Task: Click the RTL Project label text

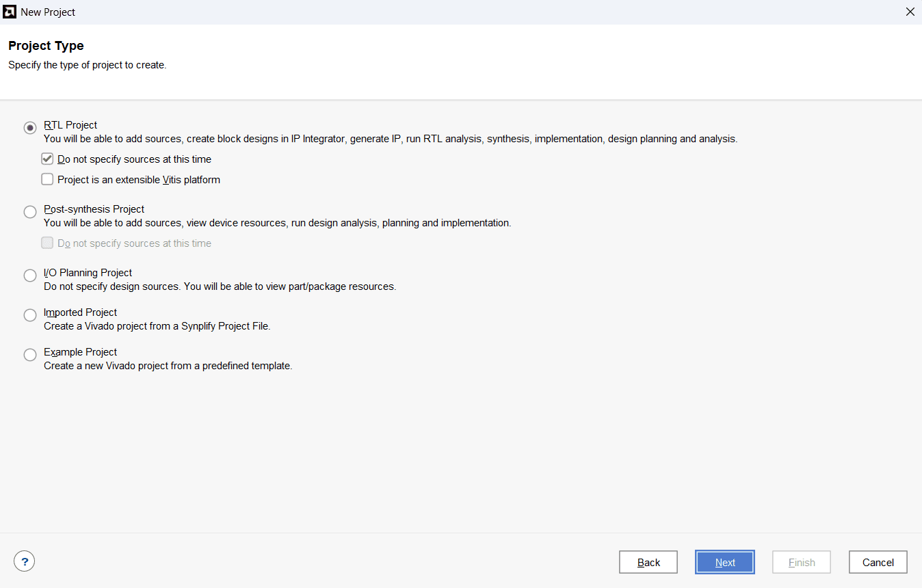Action: (x=70, y=125)
